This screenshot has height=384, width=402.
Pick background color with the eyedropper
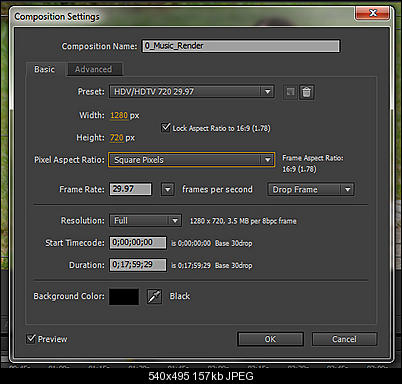154,296
